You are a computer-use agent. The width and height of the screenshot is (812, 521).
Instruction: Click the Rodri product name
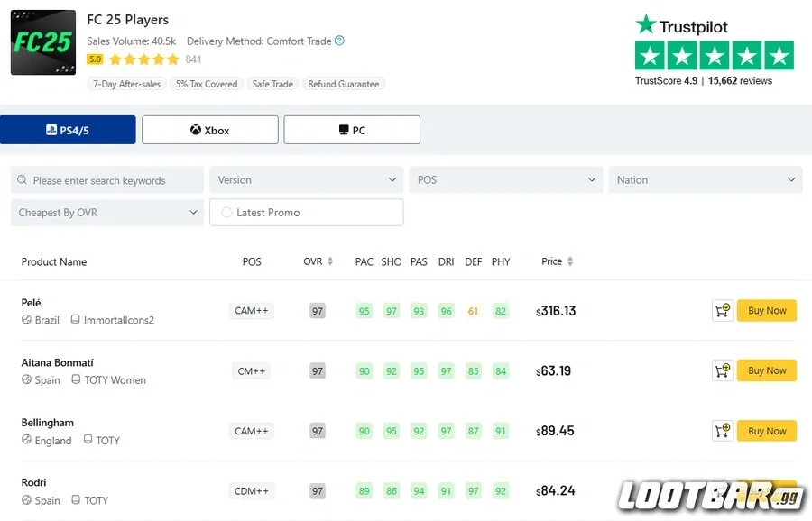pos(33,482)
